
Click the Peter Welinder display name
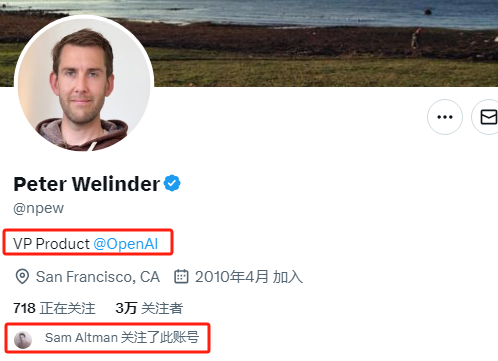tap(87, 184)
